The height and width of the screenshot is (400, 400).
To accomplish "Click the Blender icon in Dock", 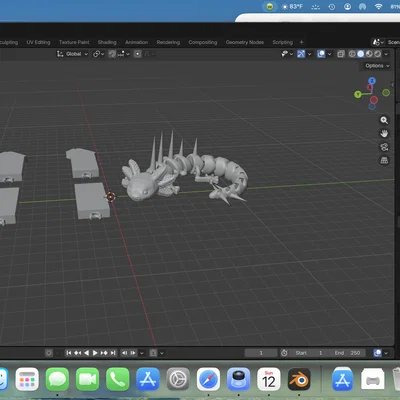I will [x=299, y=379].
